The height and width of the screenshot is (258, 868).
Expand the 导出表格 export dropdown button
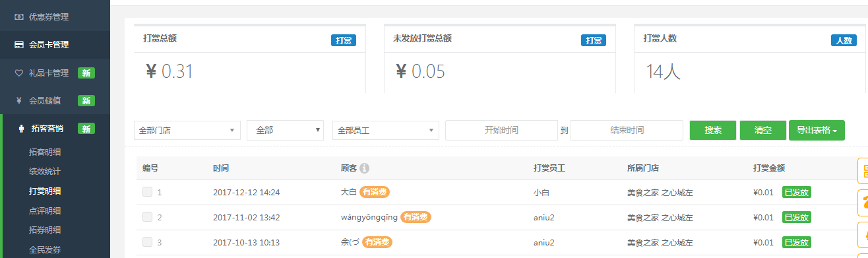click(817, 130)
